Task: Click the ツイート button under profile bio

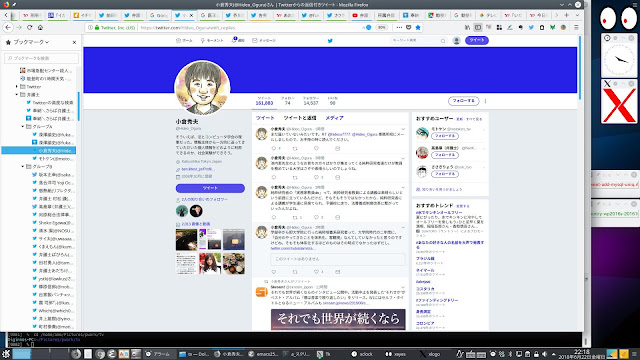Action: [x=210, y=188]
